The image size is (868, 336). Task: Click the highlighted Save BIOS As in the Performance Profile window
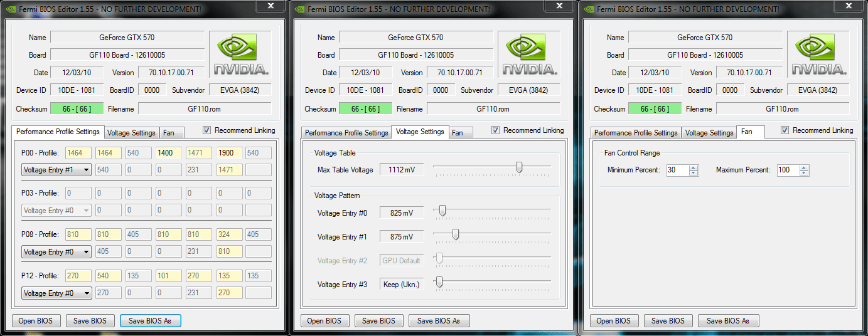click(x=150, y=320)
